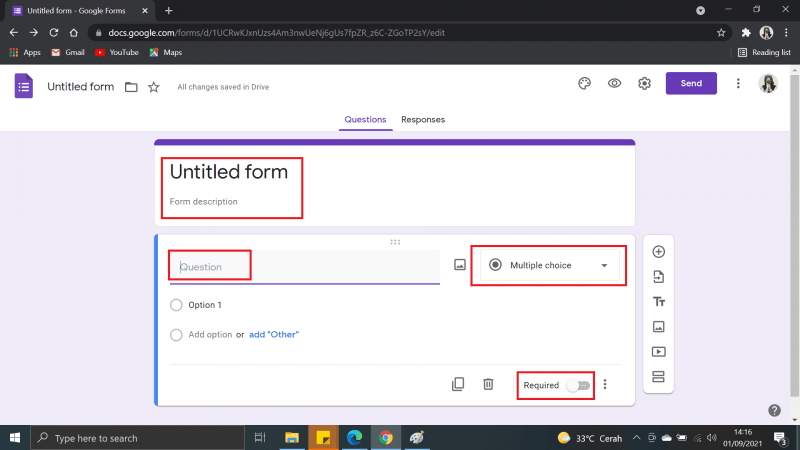Show hidden tray icons chevron
The width and height of the screenshot is (800, 450).
pos(636,438)
